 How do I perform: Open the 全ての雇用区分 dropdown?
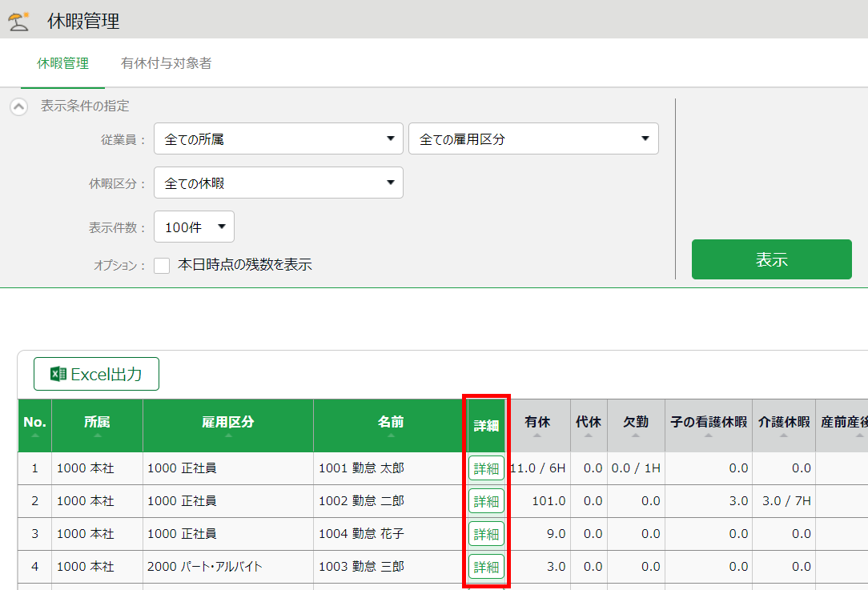point(533,138)
